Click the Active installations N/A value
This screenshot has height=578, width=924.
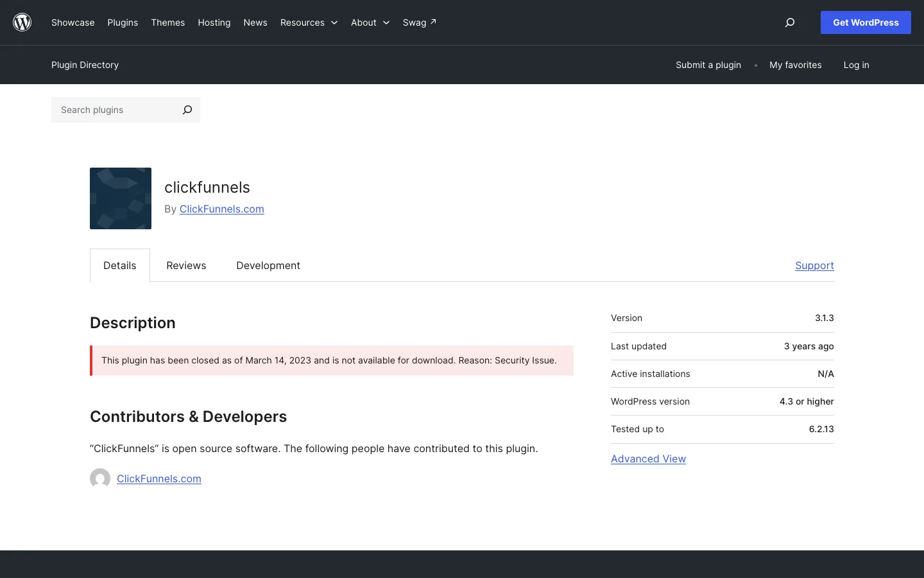826,374
